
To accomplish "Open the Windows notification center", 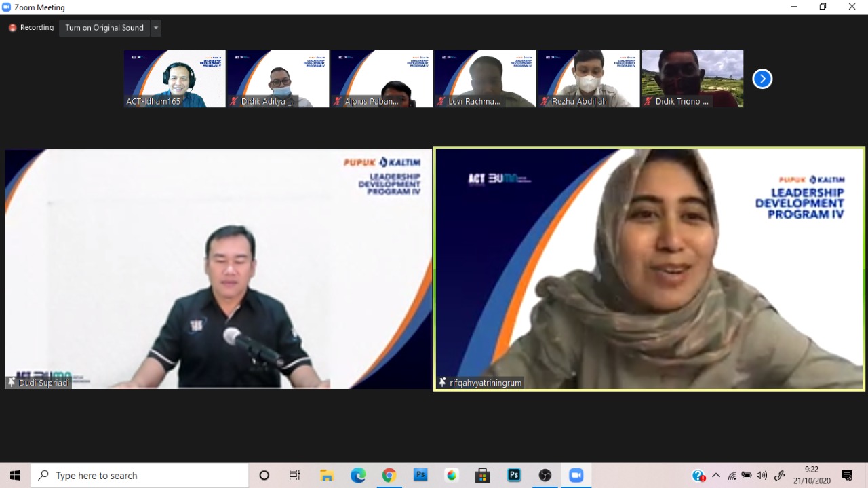I will coord(847,476).
